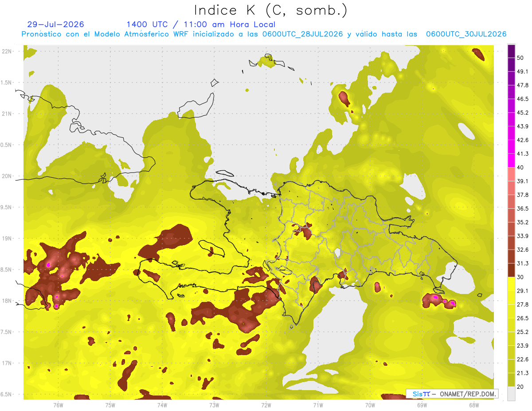Click the '26.5' color scale value
The width and height of the screenshot is (532, 411).
[x=522, y=318]
